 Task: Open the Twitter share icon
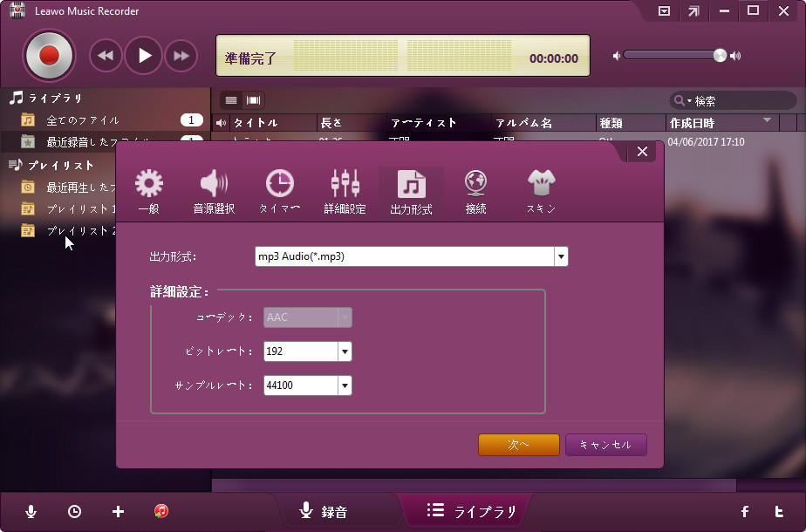(779, 511)
